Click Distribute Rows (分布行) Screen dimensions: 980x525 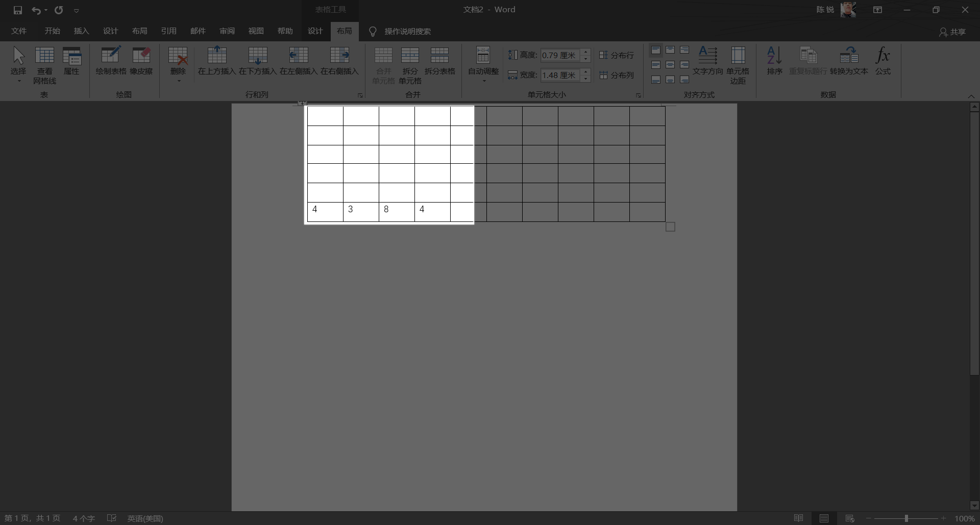(617, 55)
